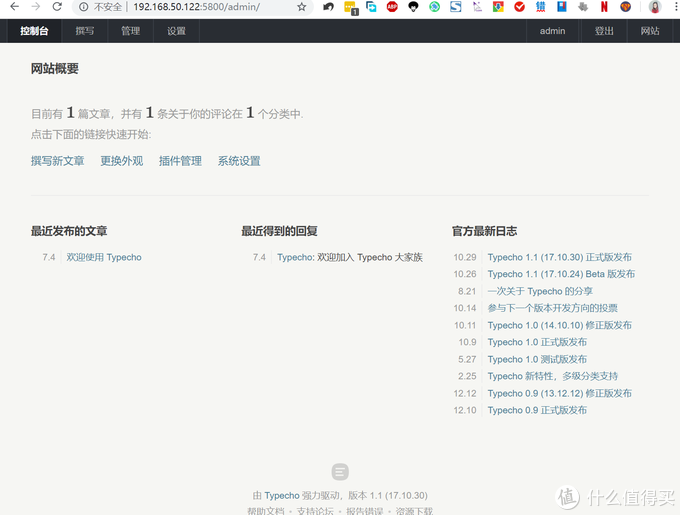Image resolution: width=680 pixels, height=515 pixels.
Task: Open the Netflix N extension icon
Action: click(x=604, y=7)
